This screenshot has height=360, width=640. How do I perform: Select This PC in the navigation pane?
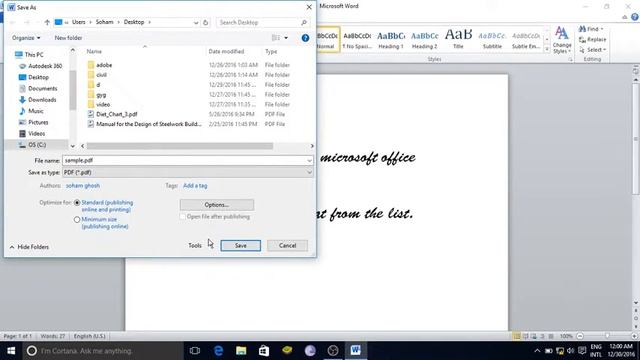pos(33,55)
